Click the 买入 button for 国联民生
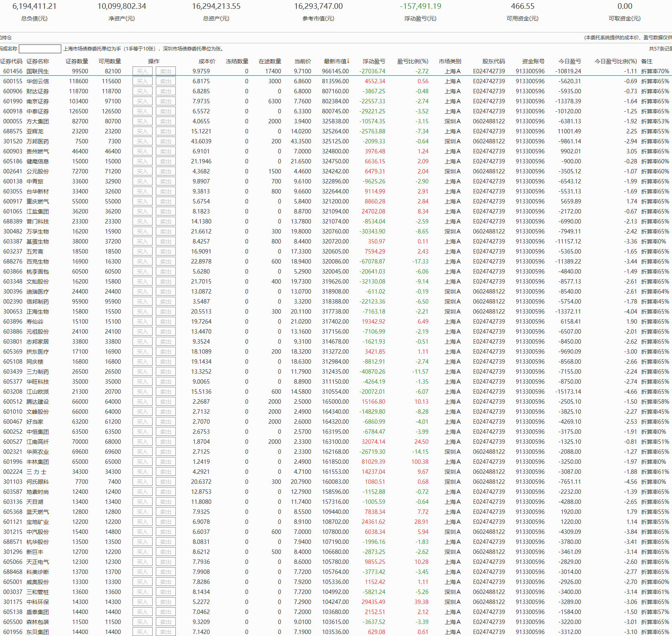 click(x=142, y=71)
